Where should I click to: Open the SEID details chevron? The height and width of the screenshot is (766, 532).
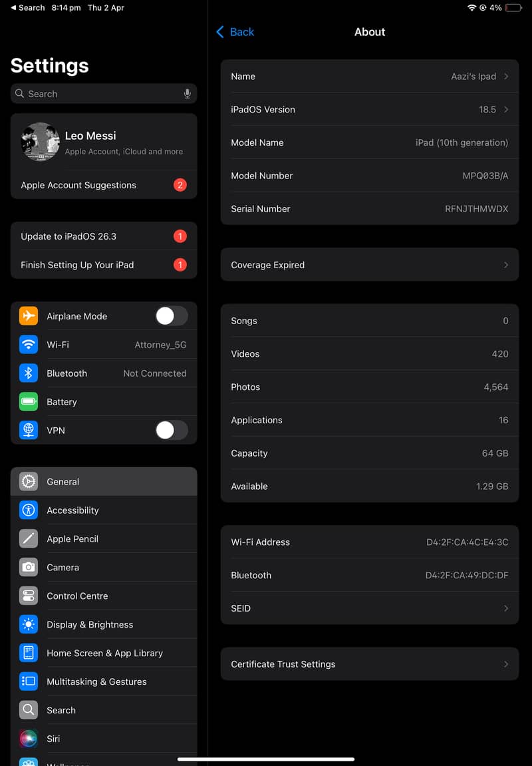[504, 608]
